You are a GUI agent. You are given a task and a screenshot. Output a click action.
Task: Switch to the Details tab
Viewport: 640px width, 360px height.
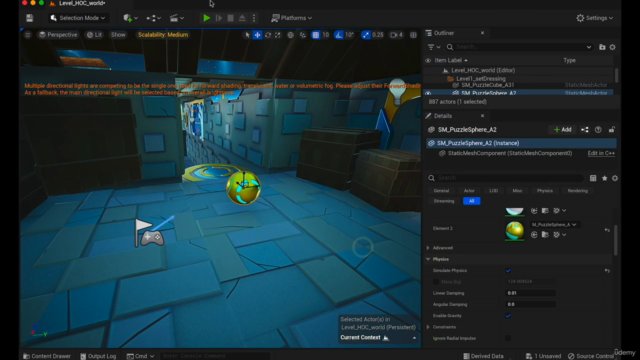tap(443, 116)
